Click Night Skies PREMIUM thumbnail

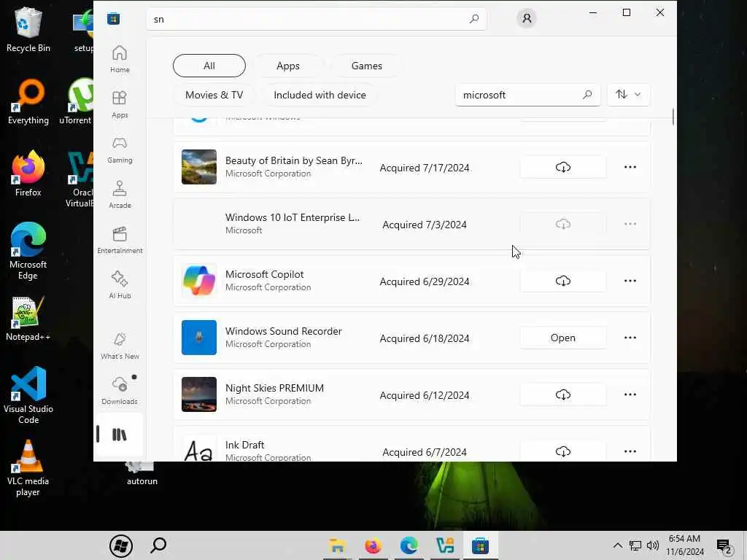(199, 394)
